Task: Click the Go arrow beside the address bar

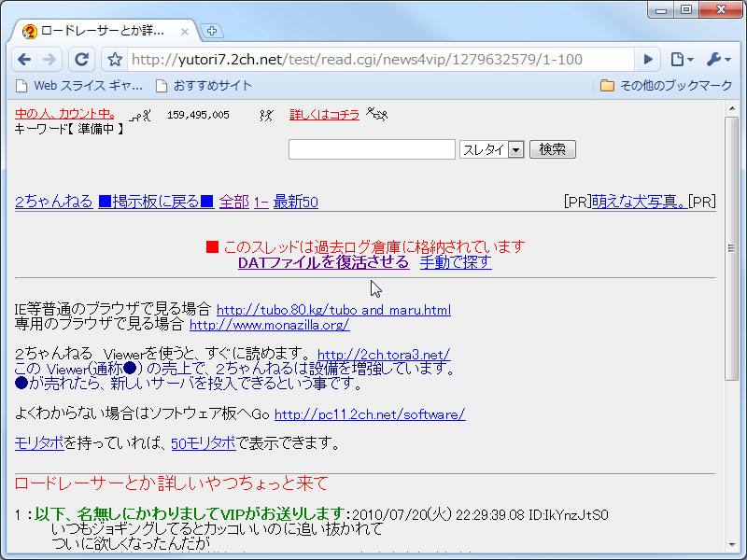Action: [x=648, y=57]
